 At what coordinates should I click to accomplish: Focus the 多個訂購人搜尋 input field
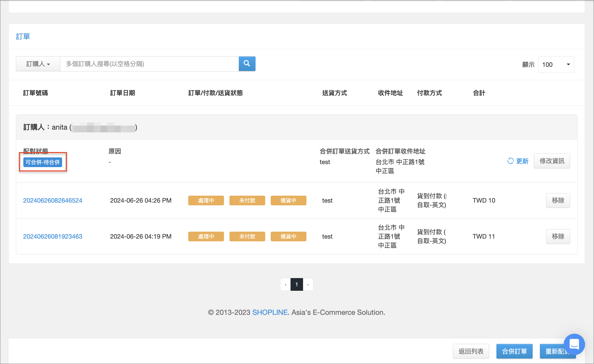coord(149,64)
